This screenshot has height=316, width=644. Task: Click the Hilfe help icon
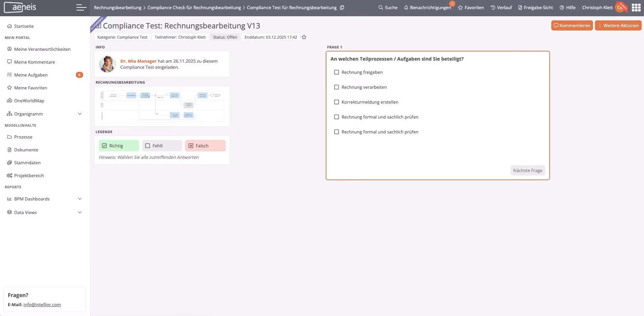(561, 7)
